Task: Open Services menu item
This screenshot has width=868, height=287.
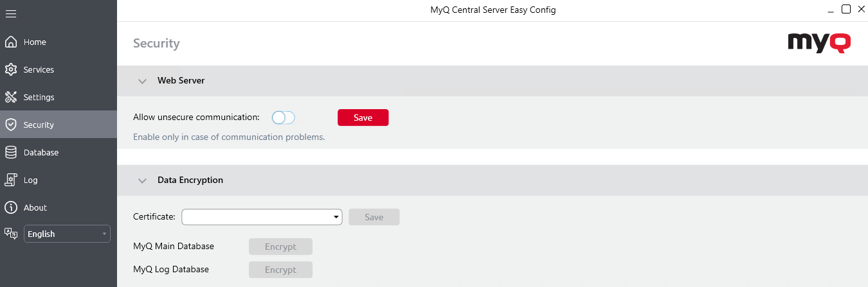Action: 59,69
